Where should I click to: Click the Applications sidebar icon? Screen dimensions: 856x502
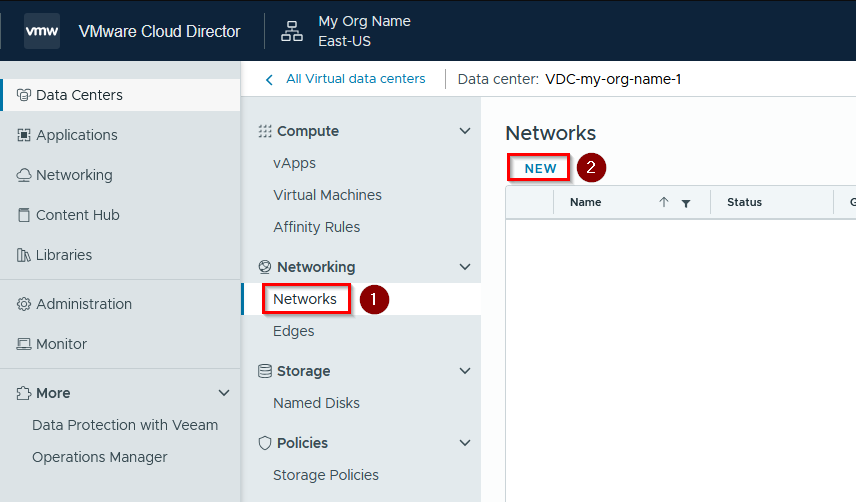tap(23, 135)
